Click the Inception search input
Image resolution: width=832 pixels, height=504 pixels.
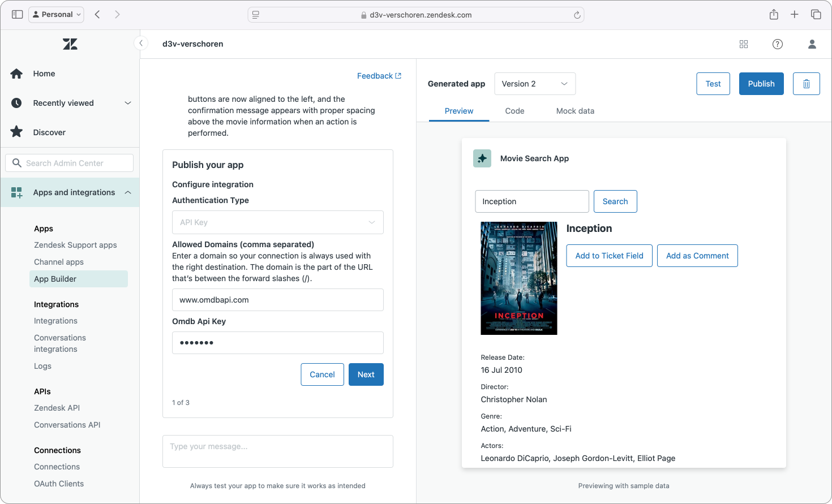click(x=532, y=201)
